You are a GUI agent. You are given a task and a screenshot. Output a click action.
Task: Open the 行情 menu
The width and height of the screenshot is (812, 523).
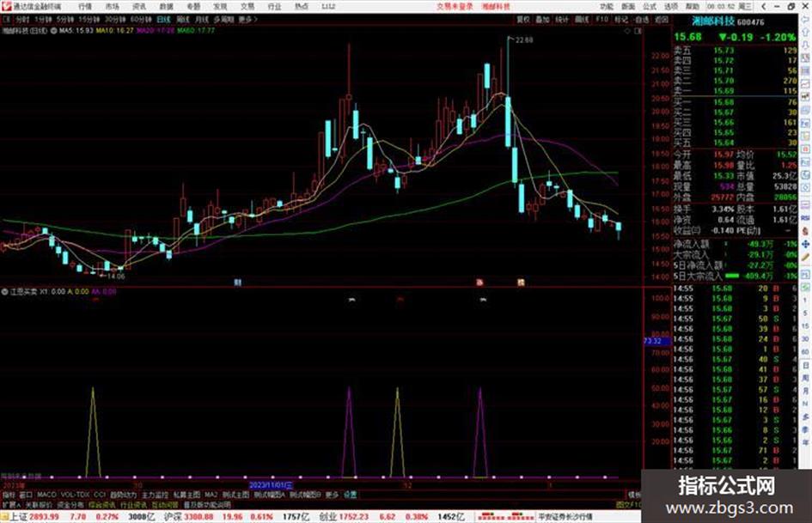pyautogui.click(x=85, y=6)
